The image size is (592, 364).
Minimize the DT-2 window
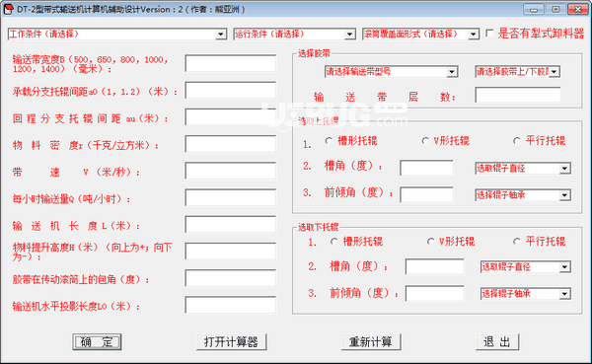pyautogui.click(x=534, y=9)
